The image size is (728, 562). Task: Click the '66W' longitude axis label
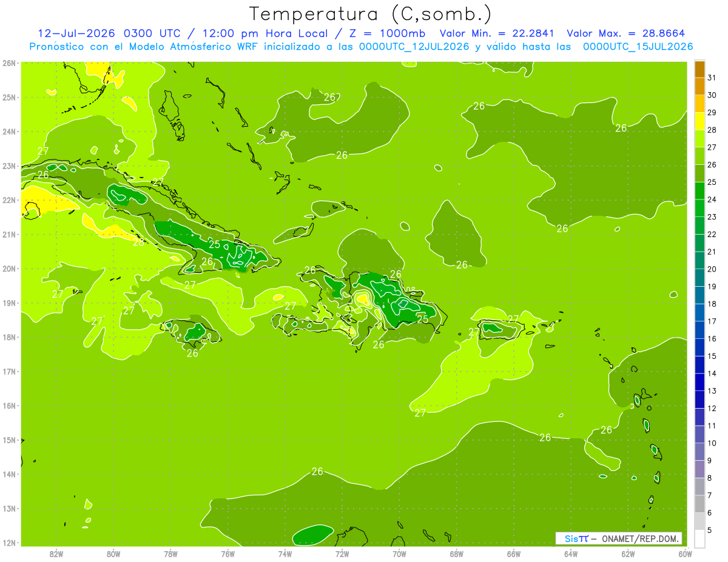tap(514, 553)
